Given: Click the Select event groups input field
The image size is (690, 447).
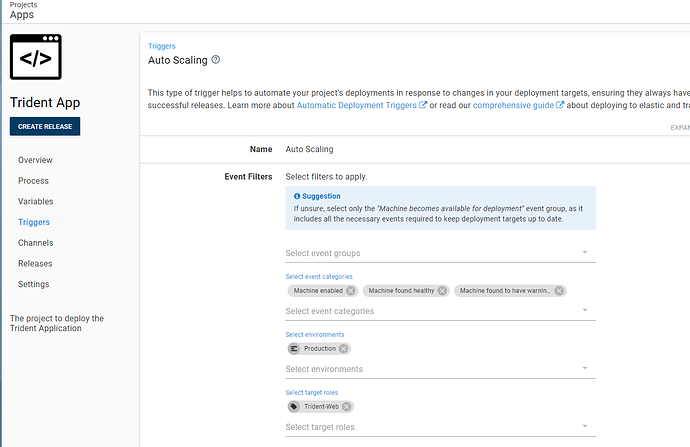Looking at the screenshot, I should point(440,253).
